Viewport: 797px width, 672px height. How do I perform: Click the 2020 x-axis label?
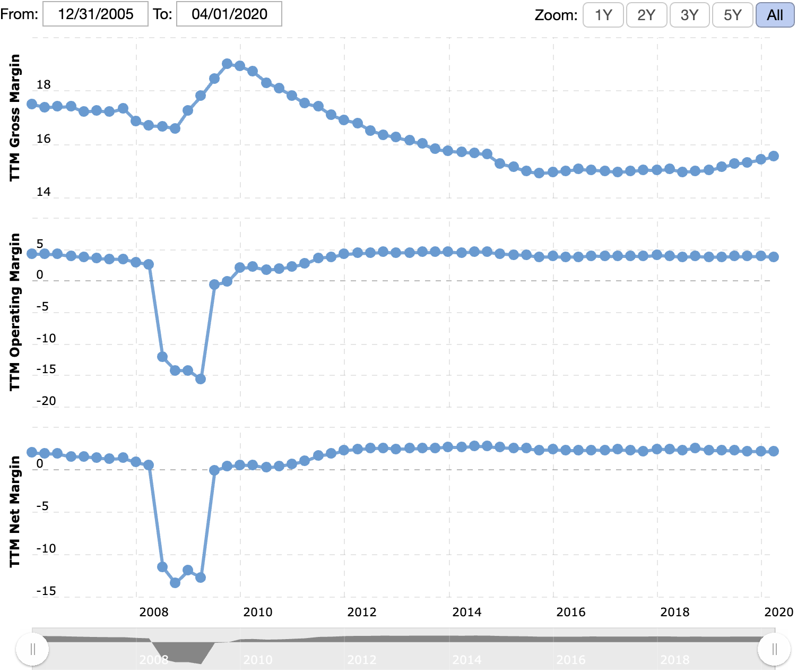778,612
